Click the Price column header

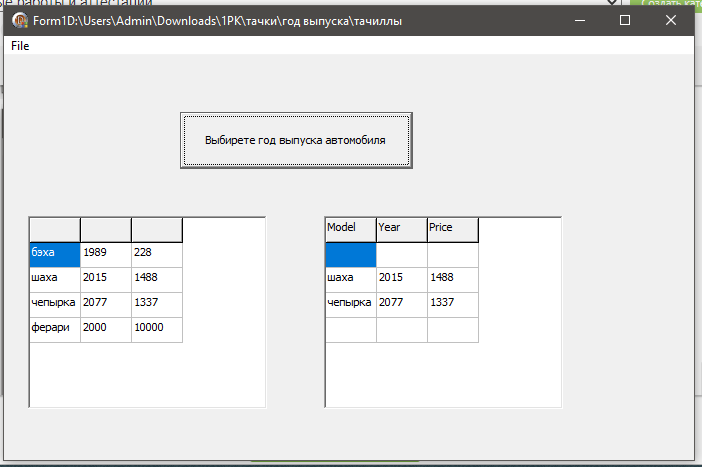pyautogui.click(x=452, y=229)
